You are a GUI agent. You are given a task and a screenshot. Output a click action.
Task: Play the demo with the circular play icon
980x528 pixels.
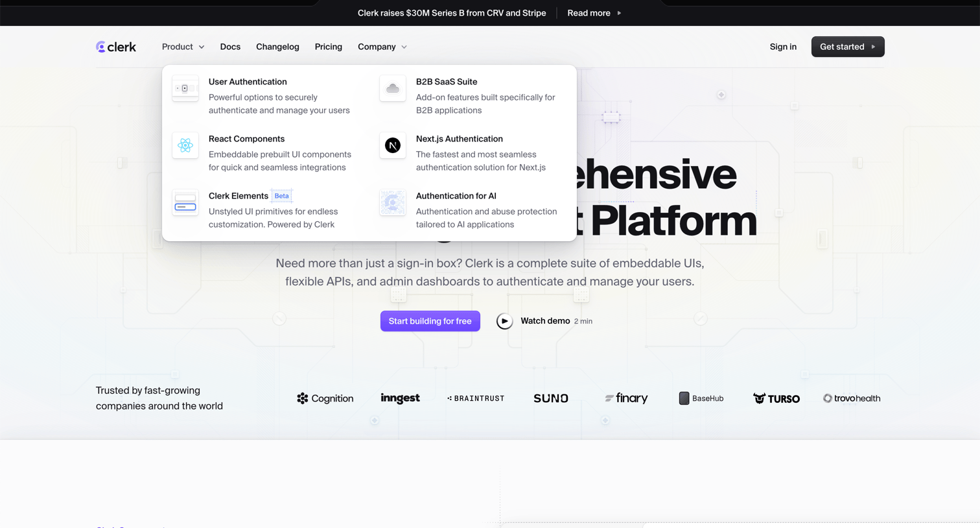point(504,321)
